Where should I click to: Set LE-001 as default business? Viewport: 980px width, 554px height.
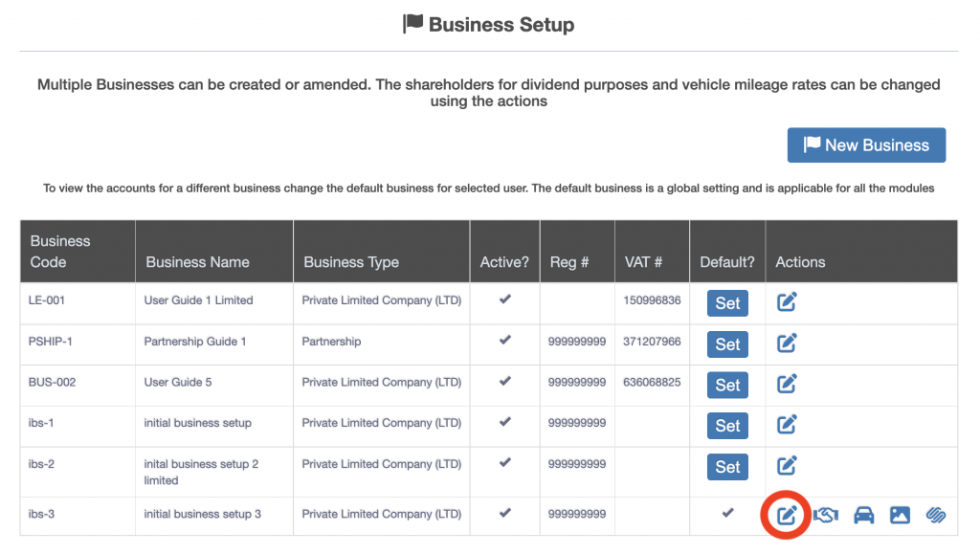click(727, 303)
